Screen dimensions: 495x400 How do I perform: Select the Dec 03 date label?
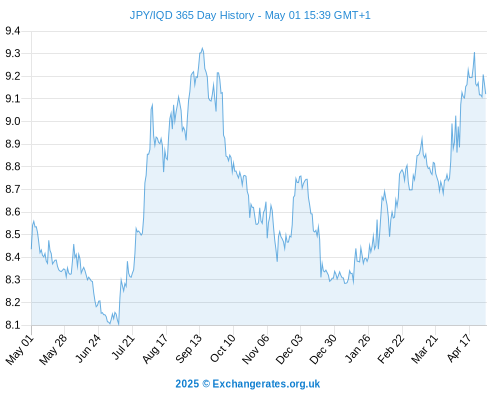pyautogui.click(x=290, y=349)
